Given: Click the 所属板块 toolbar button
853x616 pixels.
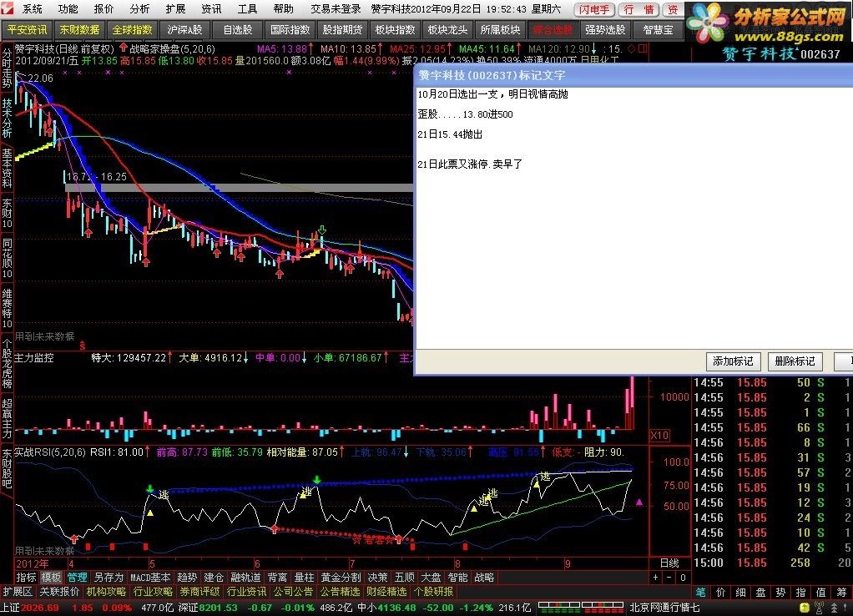Looking at the screenshot, I should coord(500,30).
